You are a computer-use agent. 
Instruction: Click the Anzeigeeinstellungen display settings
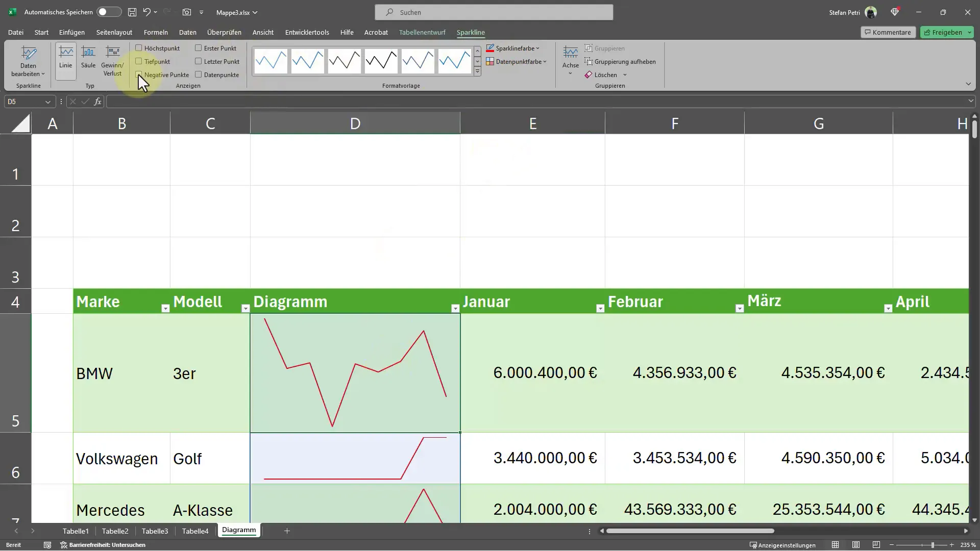pyautogui.click(x=782, y=545)
